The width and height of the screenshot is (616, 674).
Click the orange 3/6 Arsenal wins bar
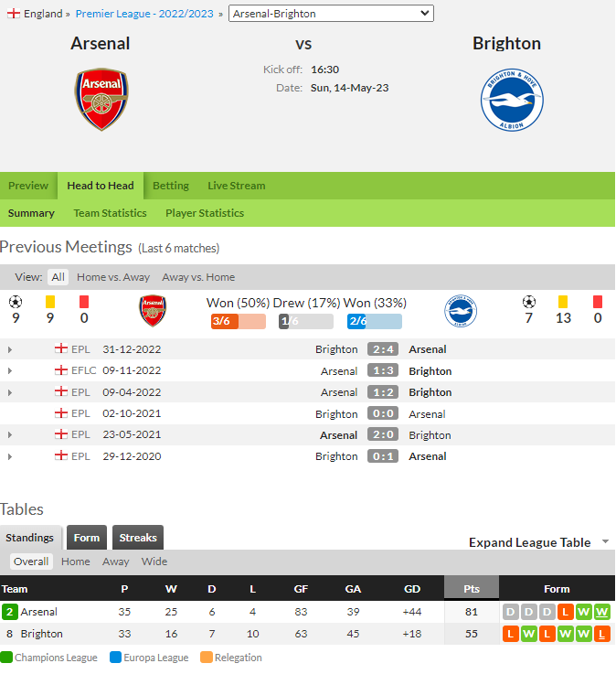click(239, 321)
